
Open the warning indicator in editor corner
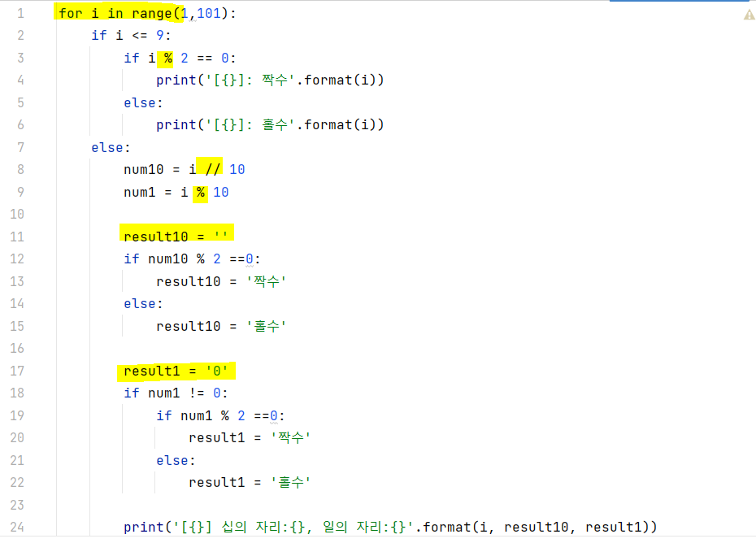[x=749, y=15]
